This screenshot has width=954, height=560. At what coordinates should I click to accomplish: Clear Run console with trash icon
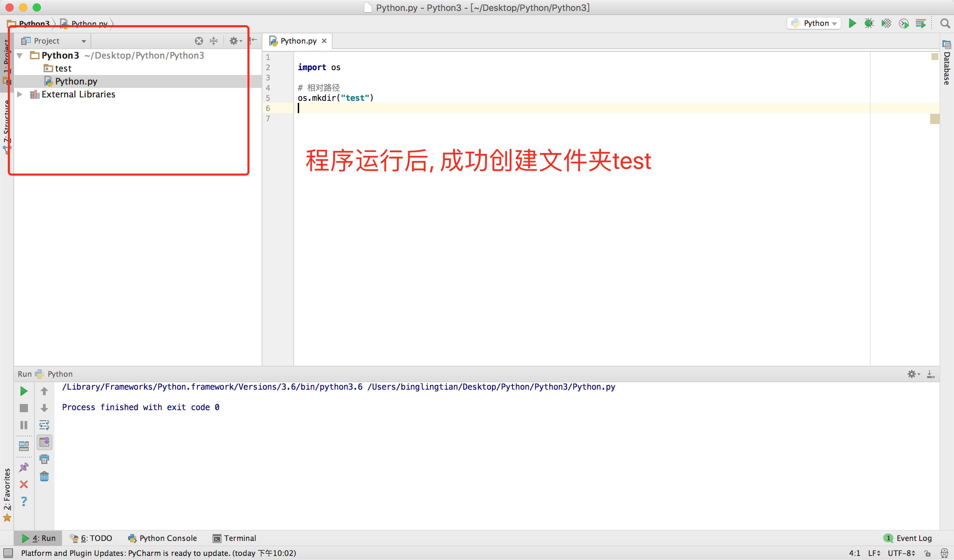(x=44, y=476)
